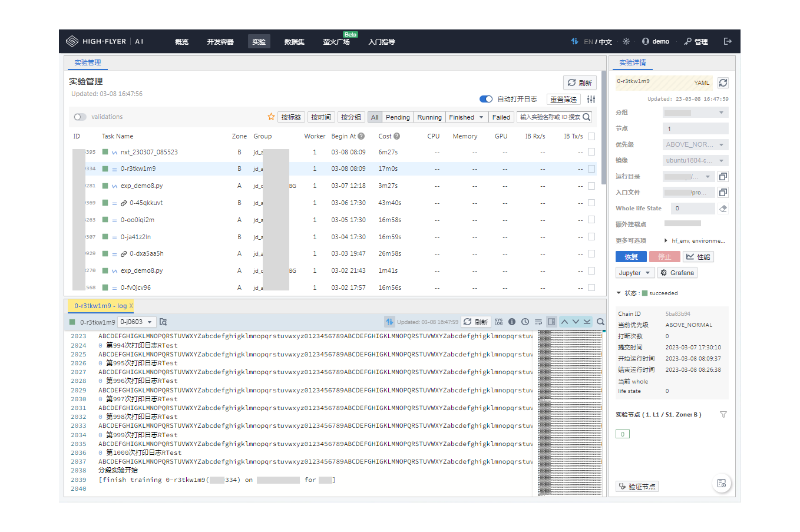This screenshot has width=800, height=532.
Task: Copy the 运行目录 path with copy icon
Action: [x=723, y=176]
